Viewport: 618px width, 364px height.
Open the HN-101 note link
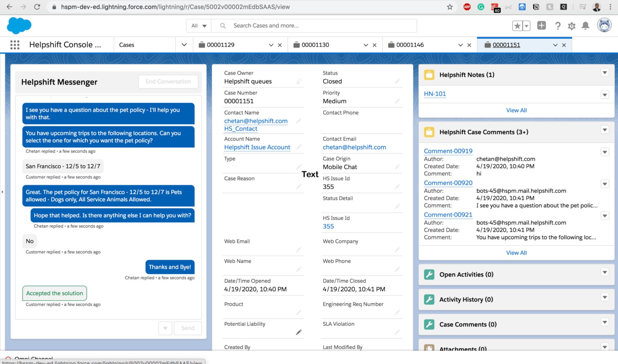click(x=435, y=94)
